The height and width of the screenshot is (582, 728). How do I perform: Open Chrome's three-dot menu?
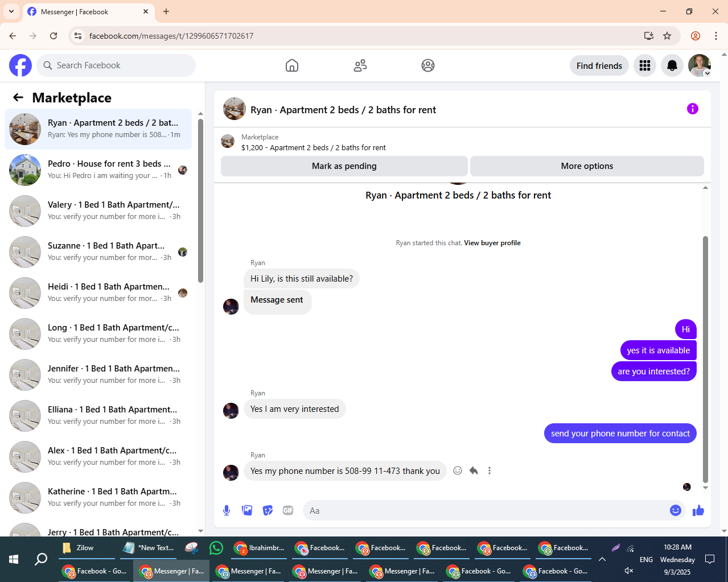click(x=716, y=36)
